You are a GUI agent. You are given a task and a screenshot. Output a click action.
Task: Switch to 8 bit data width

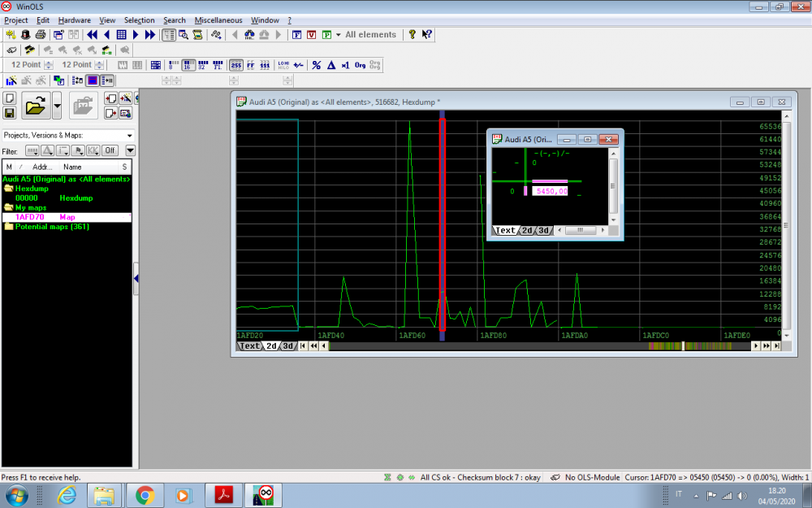[174, 65]
